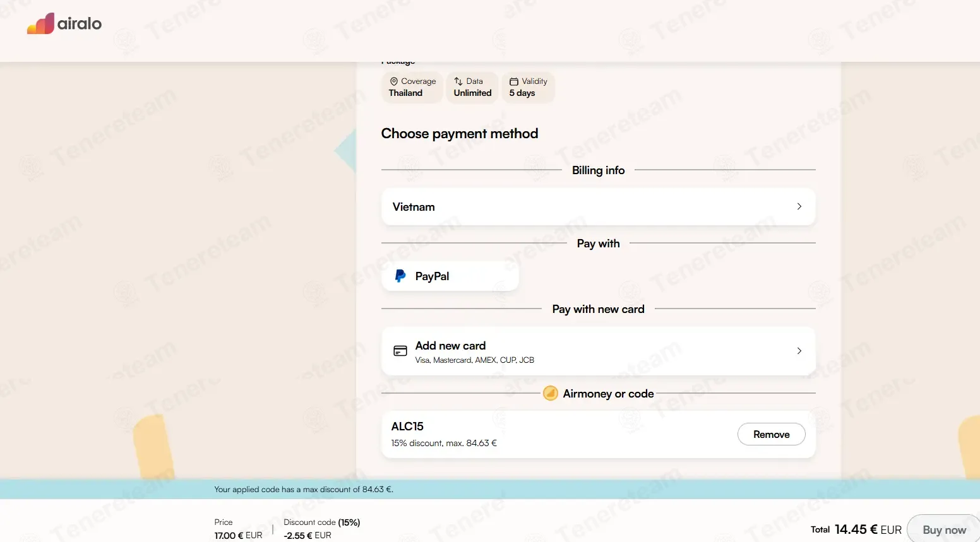Click the Total 14.45 € EUR amount
The height and width of the screenshot is (542, 980).
(x=868, y=529)
